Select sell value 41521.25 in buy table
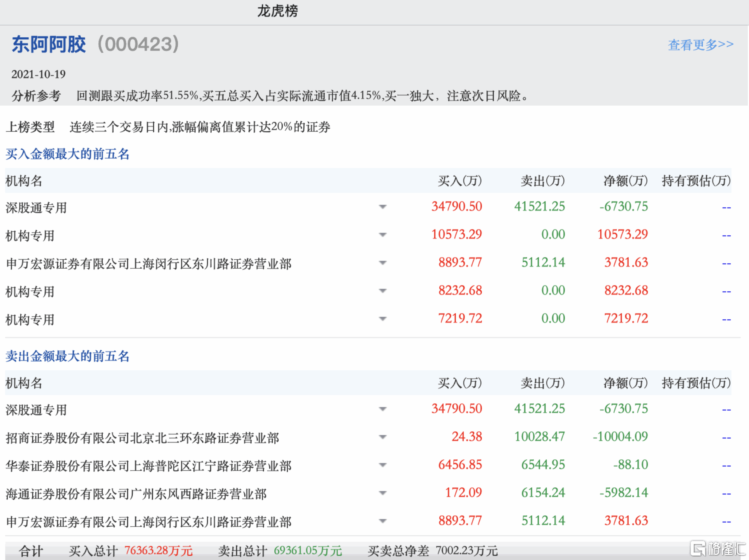749x560 pixels. (540, 206)
